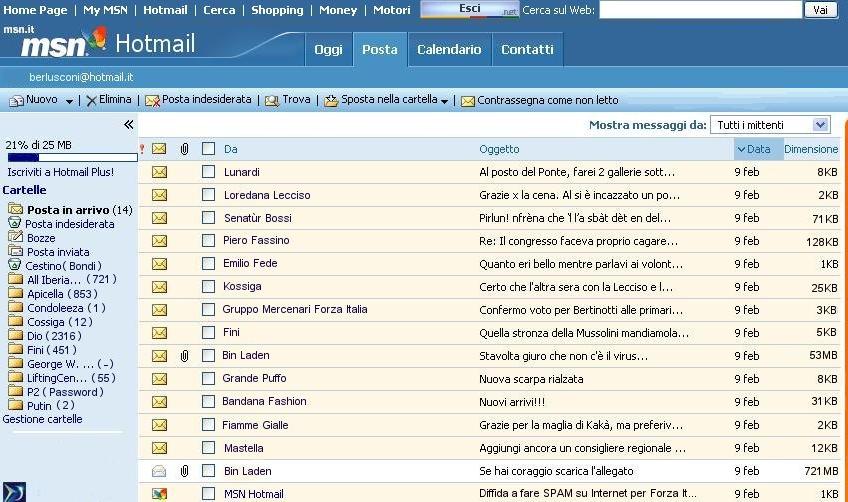Viewport: 848px width, 502px height.
Task: Click the attachment column header paperclip
Action: 184,149
